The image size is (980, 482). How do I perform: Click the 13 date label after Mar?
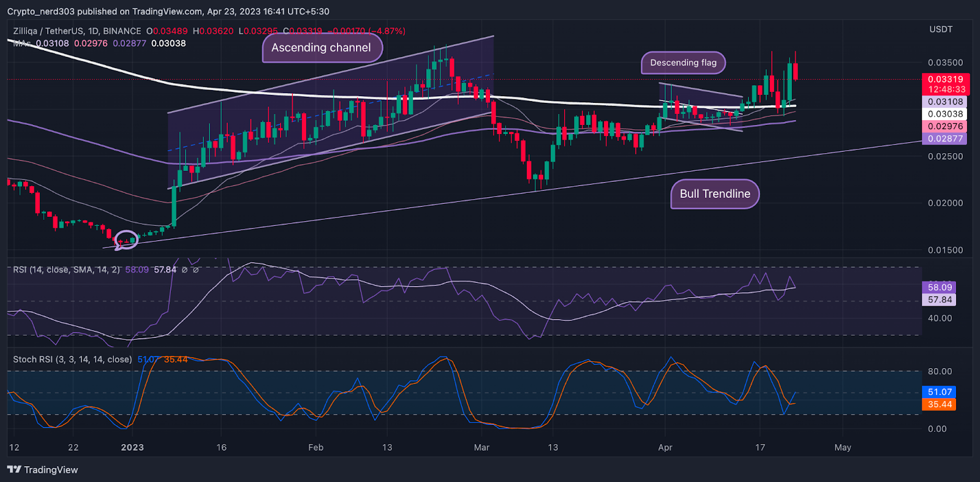552,447
